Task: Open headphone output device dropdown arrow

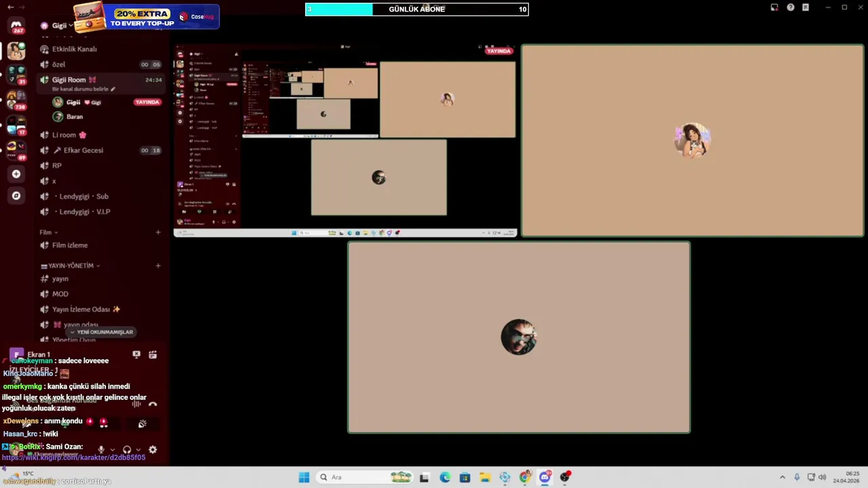Action: click(x=138, y=449)
